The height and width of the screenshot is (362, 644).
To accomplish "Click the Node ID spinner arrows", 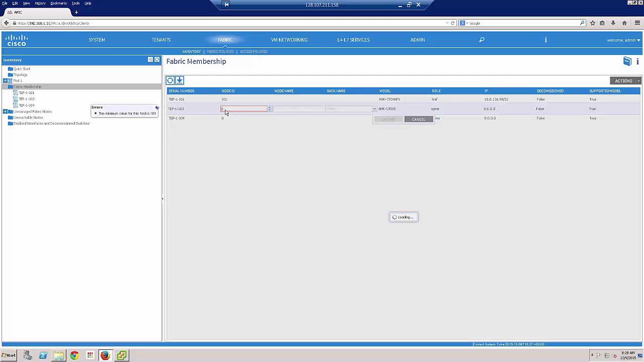I will point(270,109).
